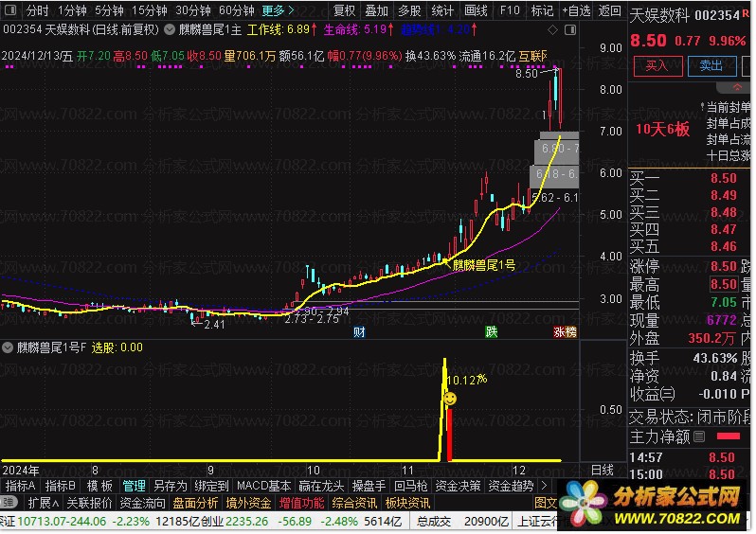Screen dimensions: 756x534
Task: Select the 60分钟 timeframe
Action: pyautogui.click(x=236, y=10)
